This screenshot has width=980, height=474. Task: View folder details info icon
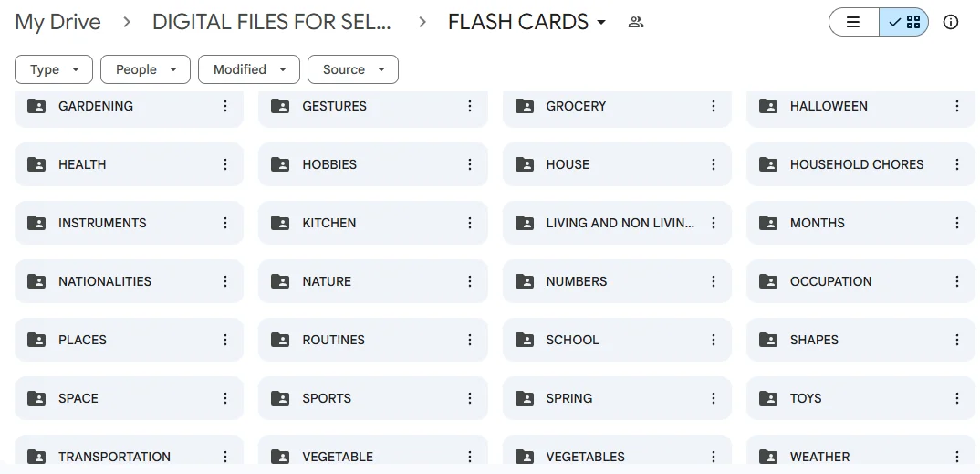point(951,23)
